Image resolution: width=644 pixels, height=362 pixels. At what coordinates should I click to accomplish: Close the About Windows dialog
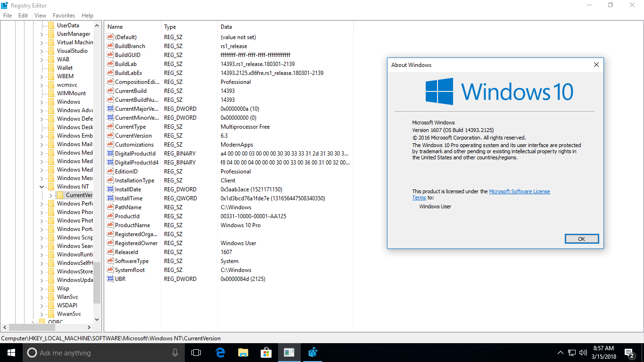596,65
